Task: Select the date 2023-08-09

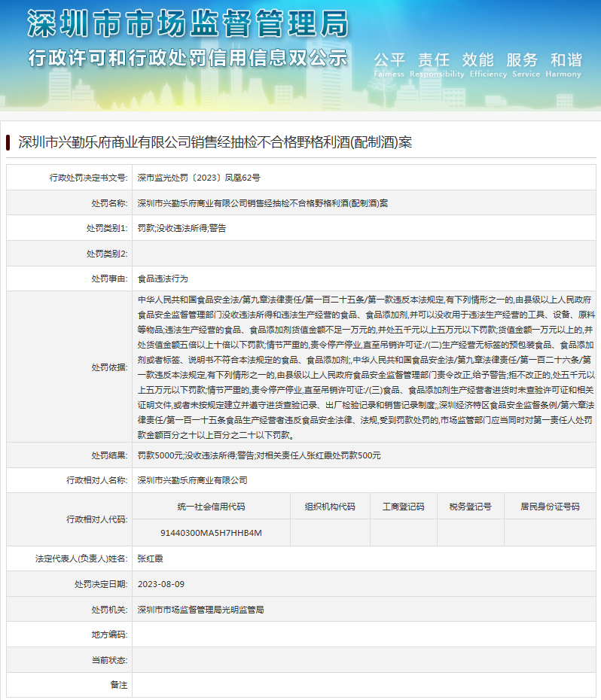Action: (161, 584)
